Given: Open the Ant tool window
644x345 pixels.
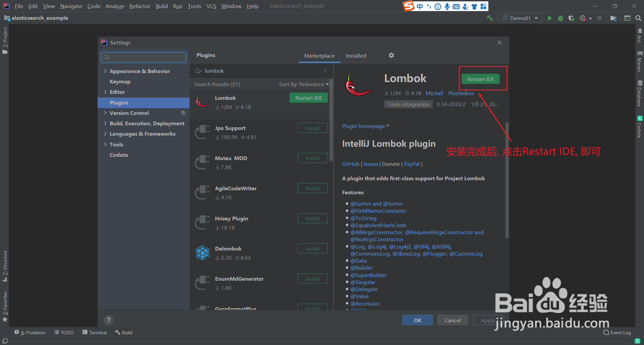Looking at the screenshot, I should (639, 36).
